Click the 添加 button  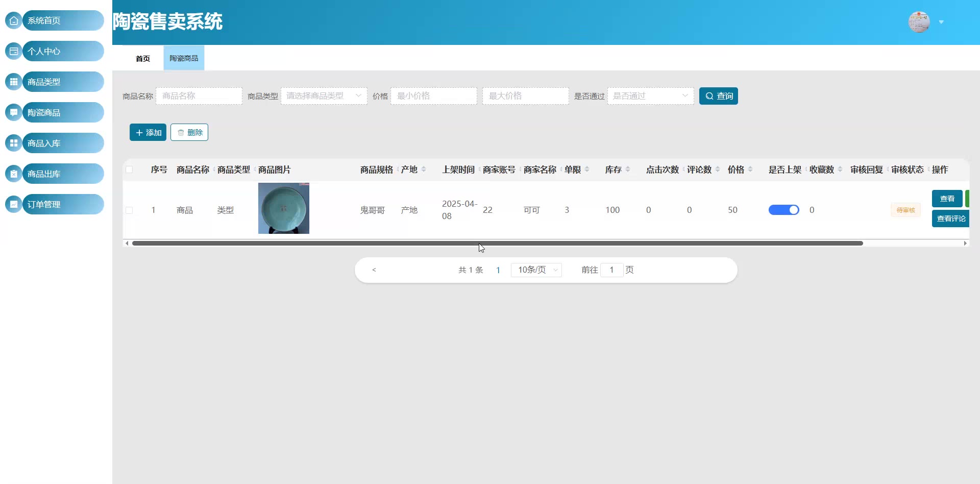(x=148, y=132)
